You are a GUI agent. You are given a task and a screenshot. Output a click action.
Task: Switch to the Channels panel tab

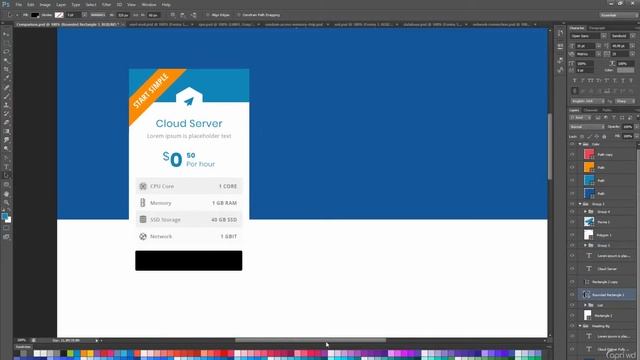click(590, 110)
